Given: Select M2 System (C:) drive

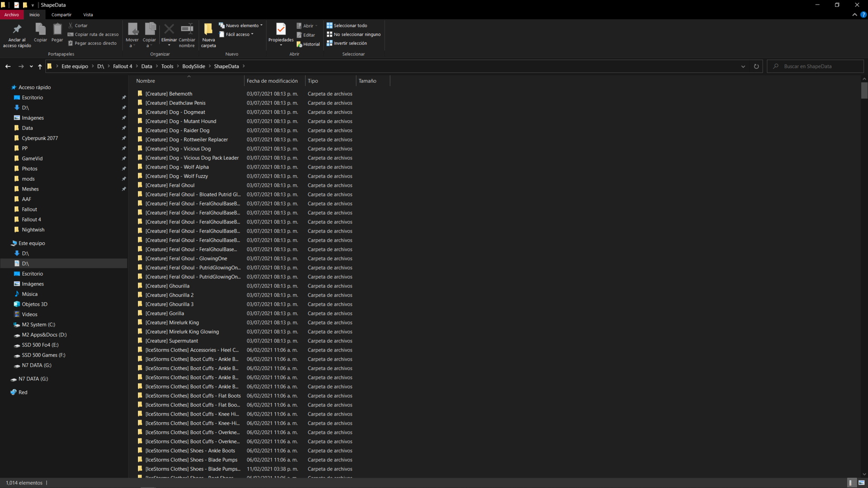Looking at the screenshot, I should (38, 324).
